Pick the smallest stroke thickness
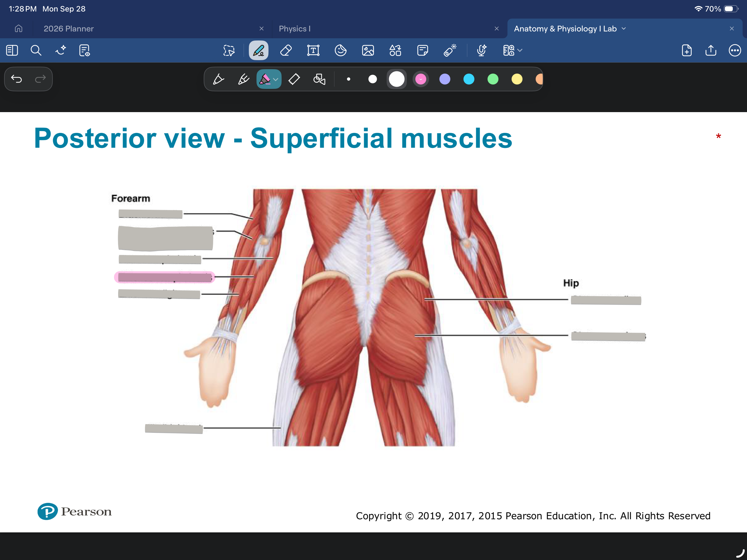The height and width of the screenshot is (560, 747). click(x=349, y=79)
